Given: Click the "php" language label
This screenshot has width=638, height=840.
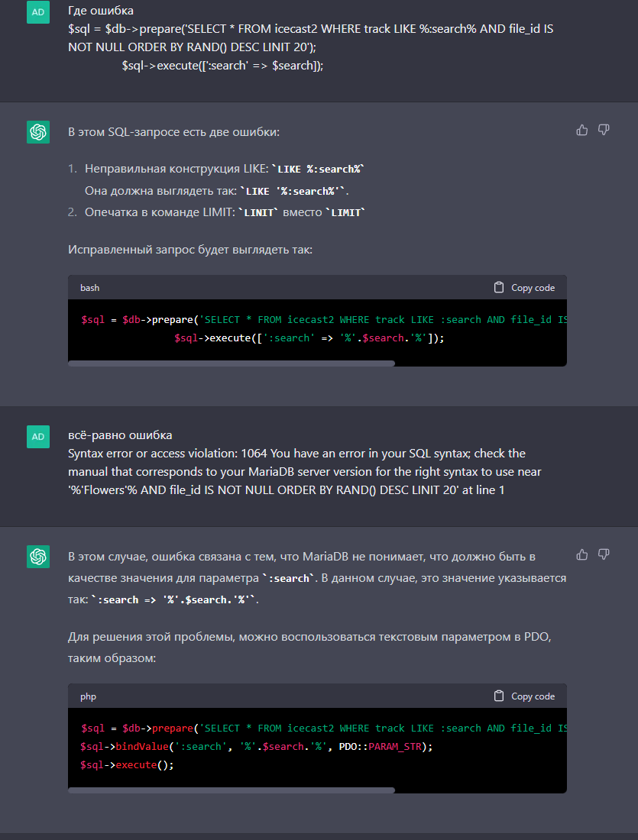Looking at the screenshot, I should 88,696.
